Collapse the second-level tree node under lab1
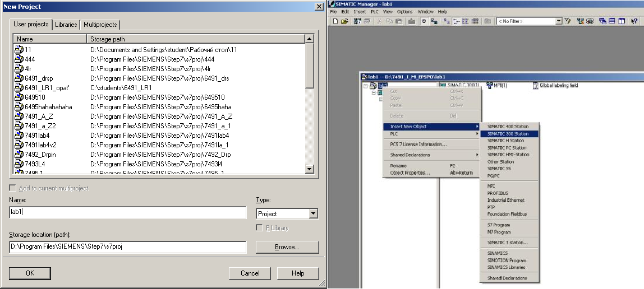 tap(374, 92)
